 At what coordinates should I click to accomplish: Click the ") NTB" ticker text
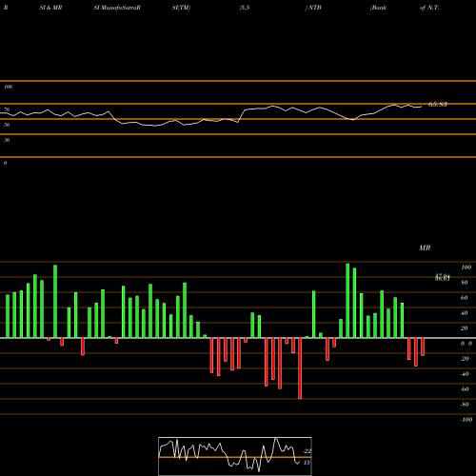(x=313, y=8)
